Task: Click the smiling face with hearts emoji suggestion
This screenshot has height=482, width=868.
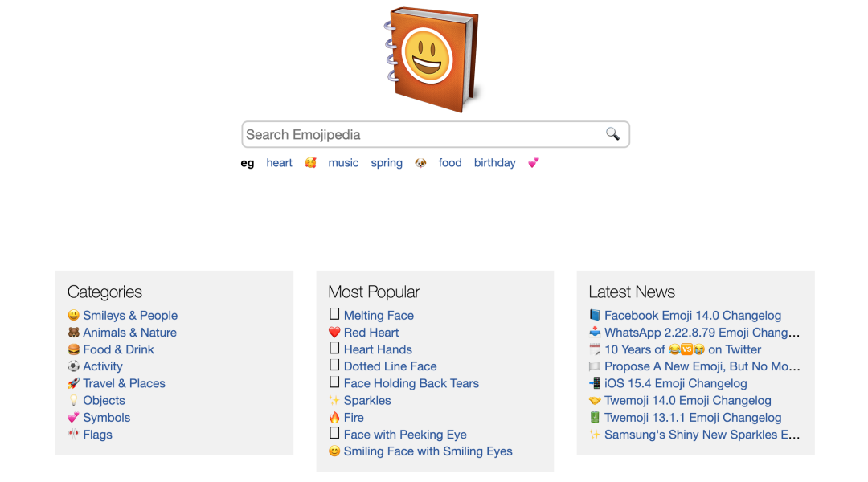Action: pos(310,163)
